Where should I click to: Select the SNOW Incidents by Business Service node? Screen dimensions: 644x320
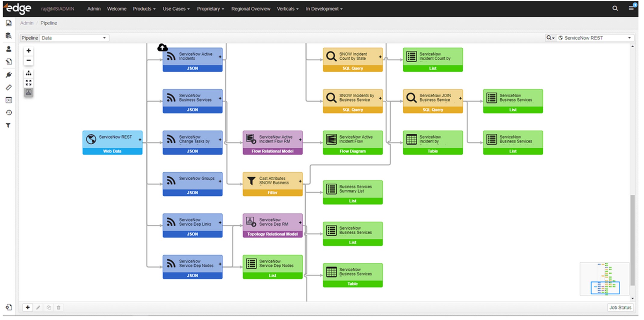353,101
